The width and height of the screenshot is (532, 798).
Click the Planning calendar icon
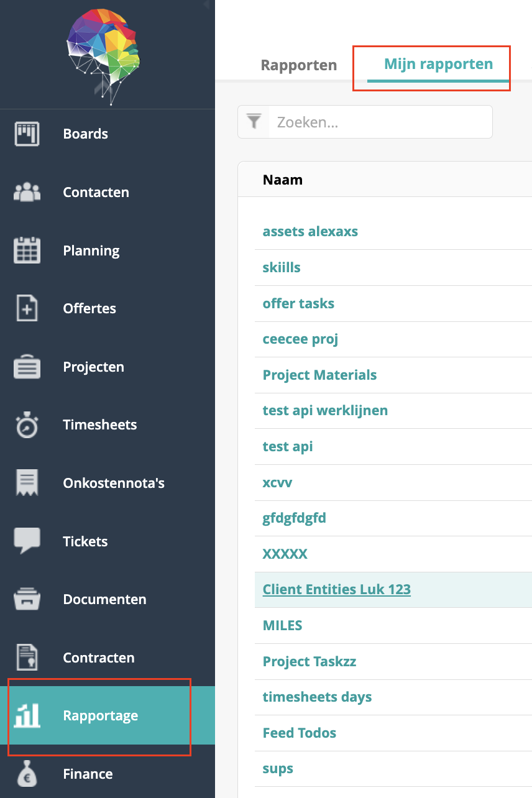(x=27, y=250)
